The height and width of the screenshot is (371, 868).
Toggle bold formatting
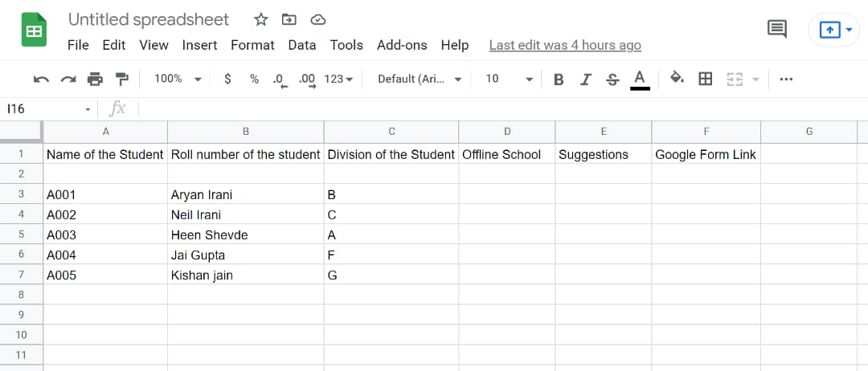tap(559, 79)
